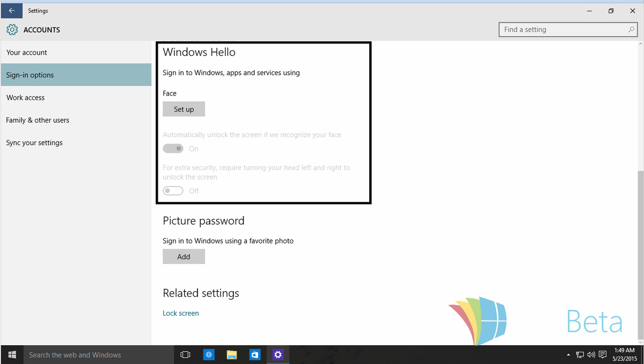Toggle the head turning security switch
Viewport: 644px width, 364px height.
point(173,191)
